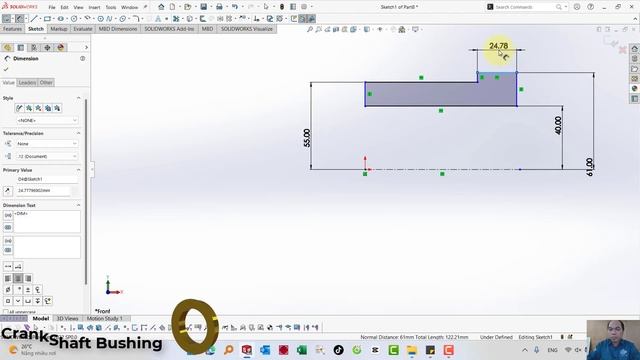This screenshot has height=360, width=640.
Task: Open the DisplayManager tab icon
Action: [x=61, y=47]
